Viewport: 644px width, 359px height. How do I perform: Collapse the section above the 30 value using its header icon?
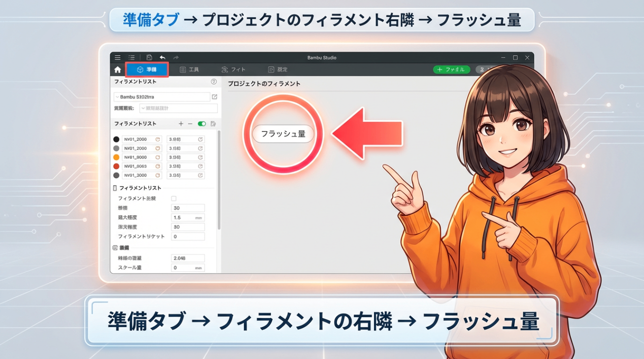pyautogui.click(x=115, y=188)
